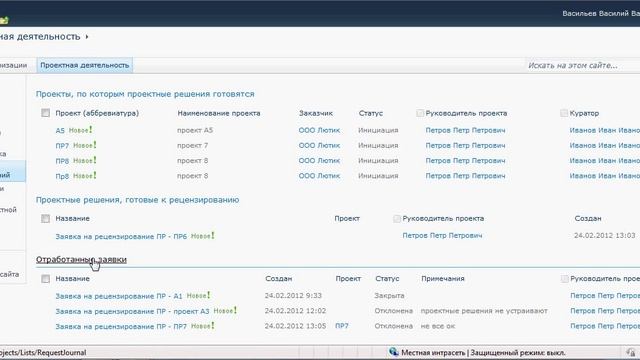Click Иванов Иван curator in the A5 row
The width and height of the screenshot is (640, 360).
click(604, 130)
